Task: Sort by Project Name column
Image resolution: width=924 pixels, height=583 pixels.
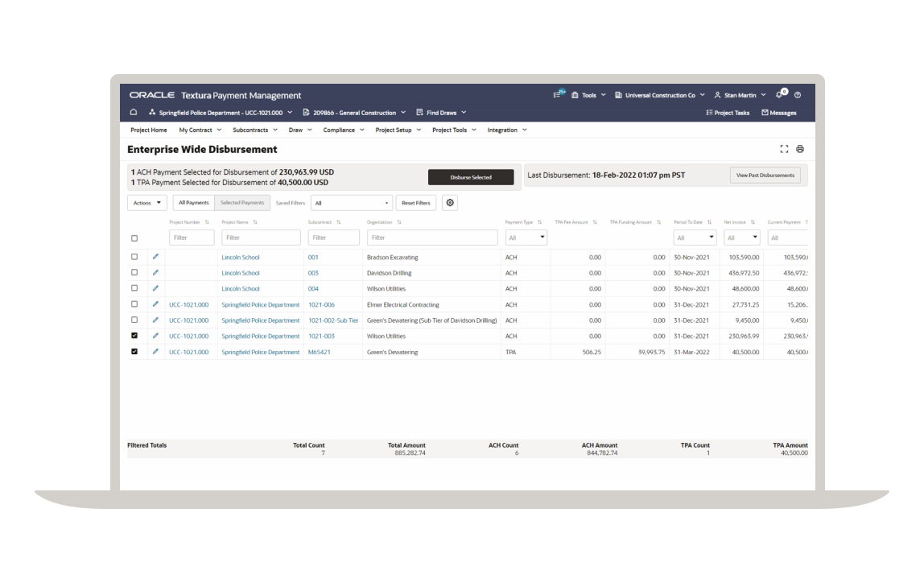Action: tap(255, 222)
